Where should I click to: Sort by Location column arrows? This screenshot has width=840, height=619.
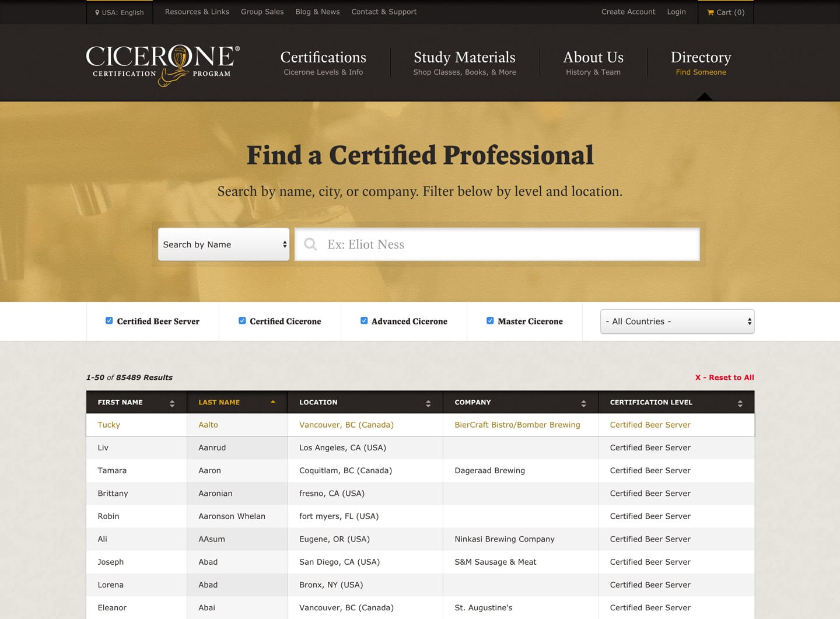pos(428,403)
